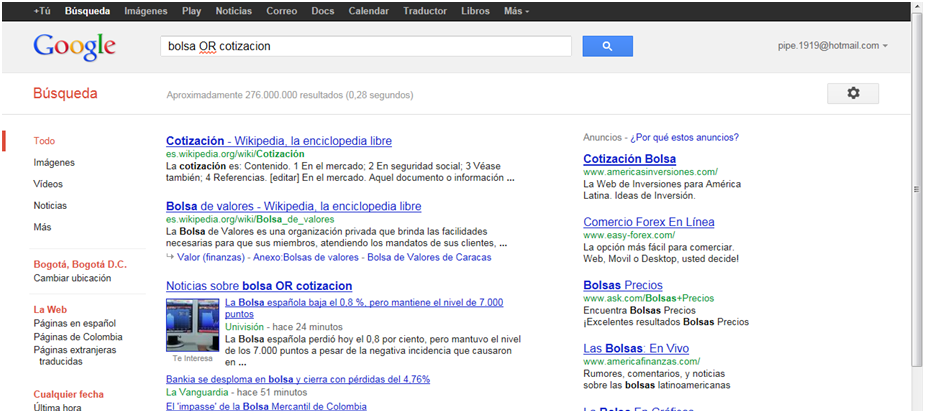Filter results by Noticias in left sidebar
925x413 pixels.
(50, 206)
